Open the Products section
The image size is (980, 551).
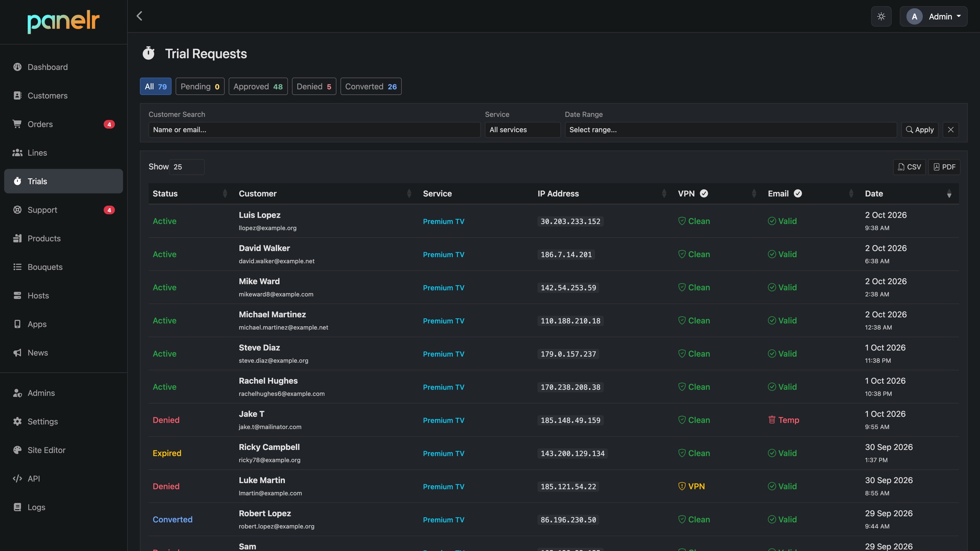(x=63, y=238)
